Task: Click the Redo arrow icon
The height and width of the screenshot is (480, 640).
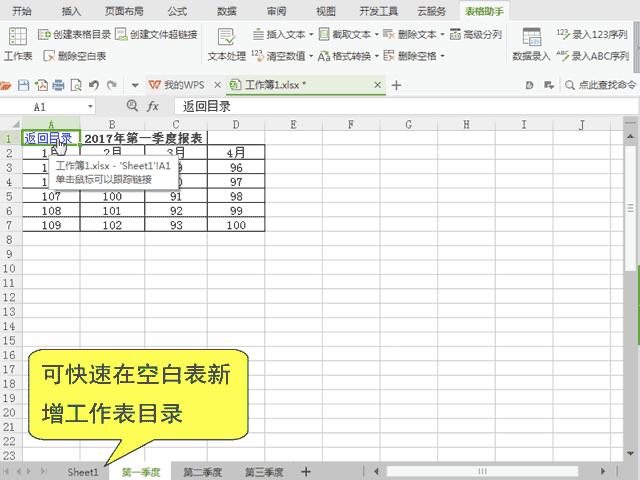Action: [x=111, y=85]
